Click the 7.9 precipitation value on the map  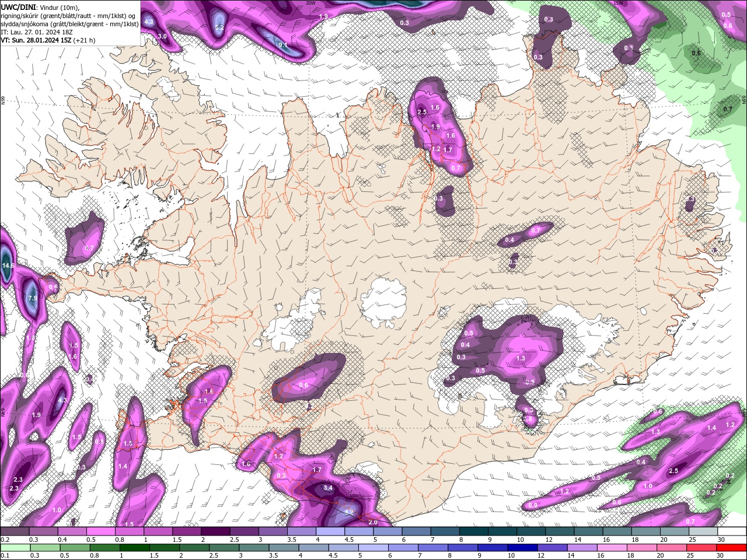[x=33, y=298]
